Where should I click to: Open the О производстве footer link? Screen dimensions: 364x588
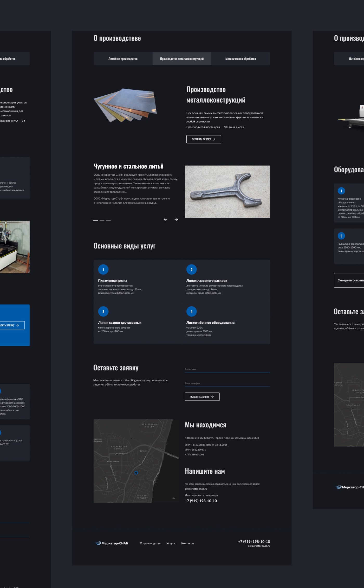150,543
